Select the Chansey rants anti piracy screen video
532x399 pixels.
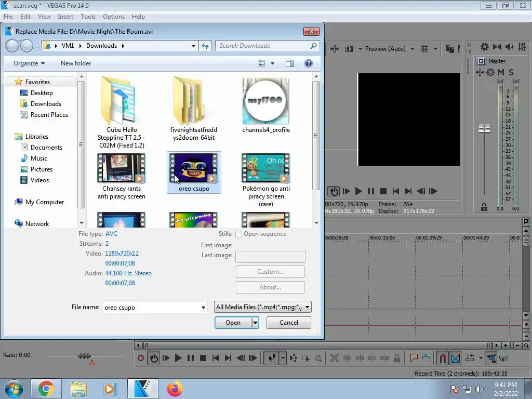pyautogui.click(x=122, y=177)
